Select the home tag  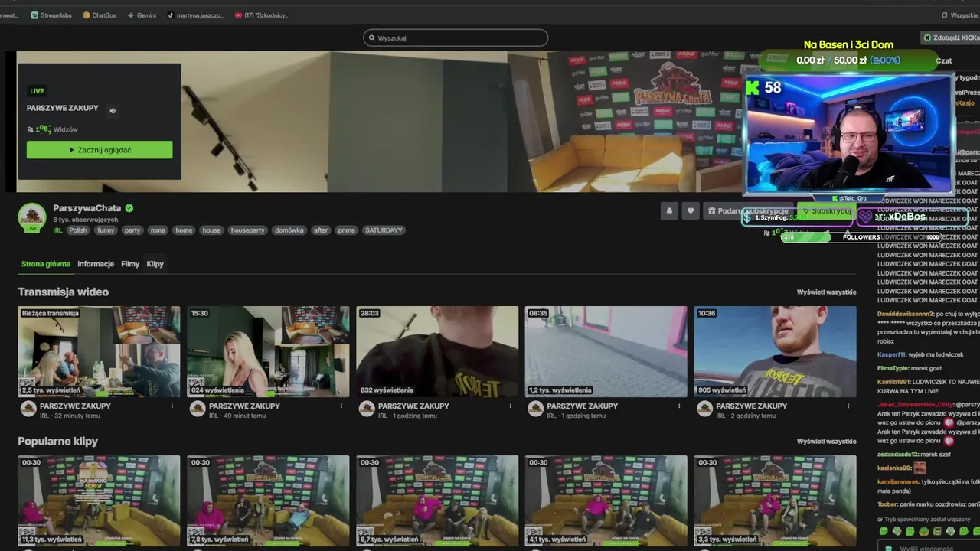coord(184,230)
